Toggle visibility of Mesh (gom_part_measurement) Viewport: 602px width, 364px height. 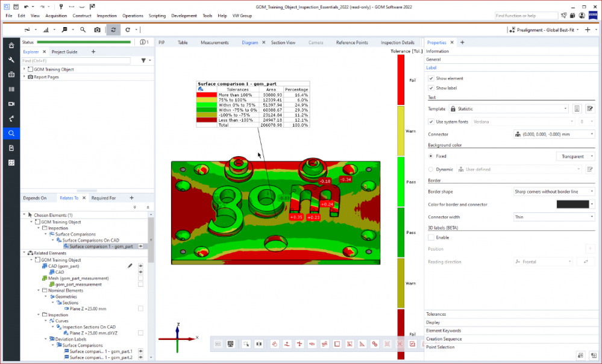tap(140, 278)
